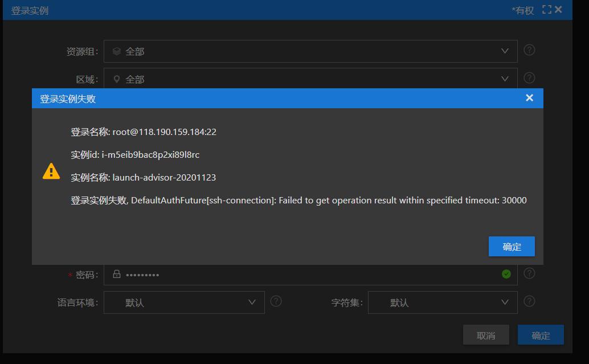
Task: Open the 资源组 dropdown
Action: [310, 51]
